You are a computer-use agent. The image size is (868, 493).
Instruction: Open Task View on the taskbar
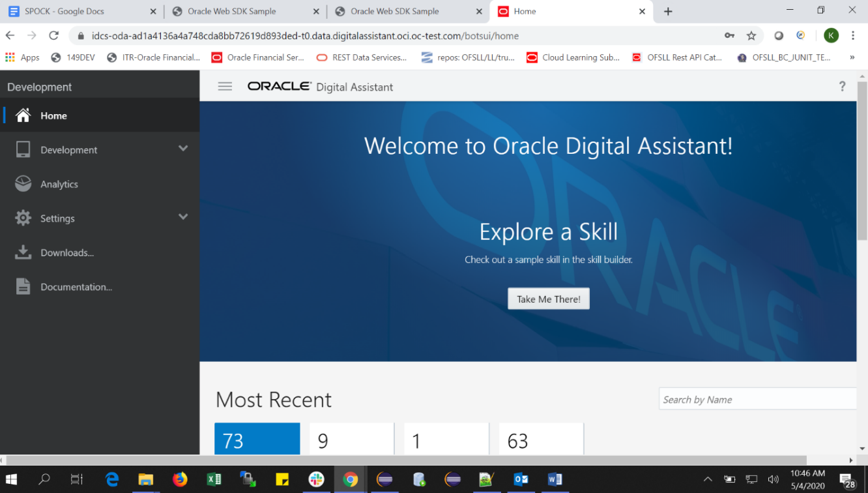coord(77,479)
